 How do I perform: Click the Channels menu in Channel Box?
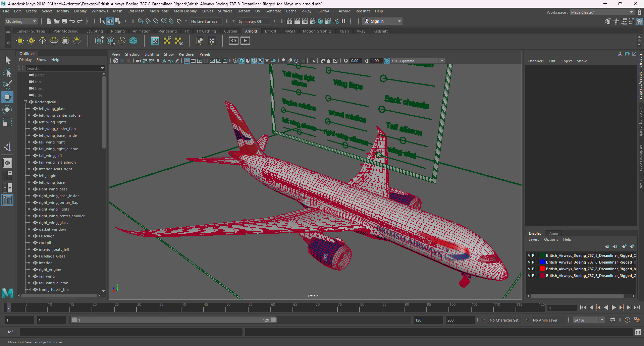(535, 61)
